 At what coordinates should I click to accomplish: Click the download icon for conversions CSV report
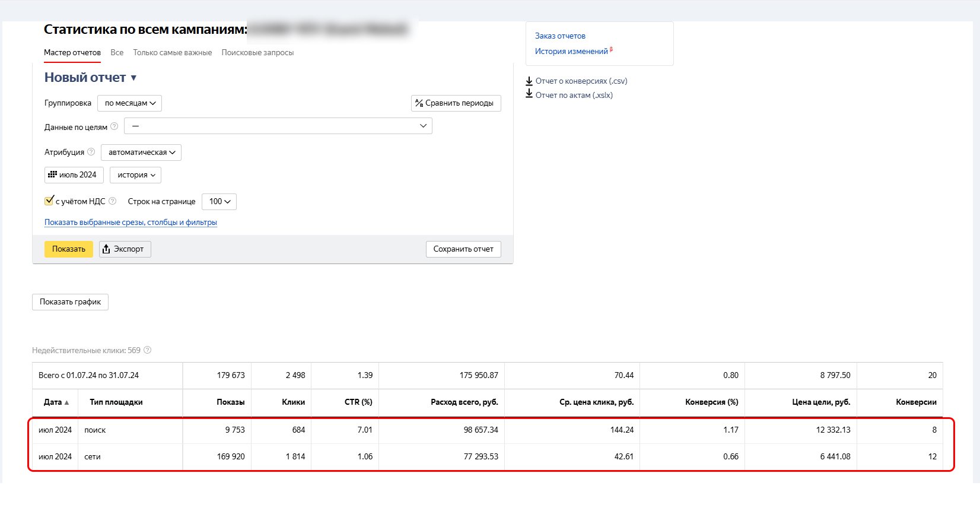pyautogui.click(x=529, y=81)
